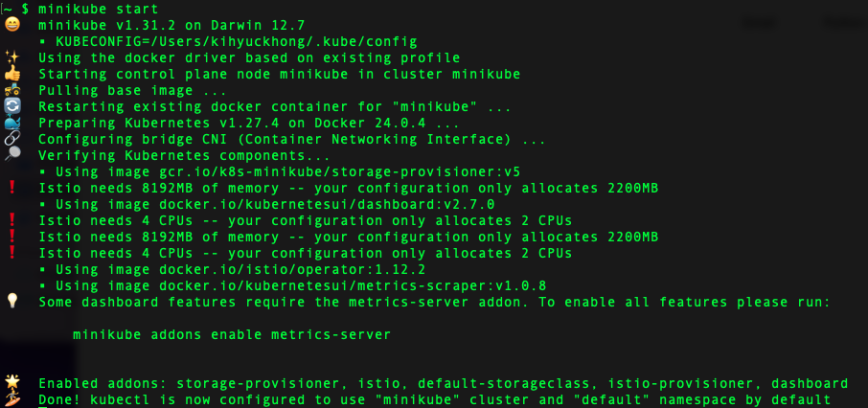Click the link chain emoji by bridge CNI line
868x408 pixels.
click(12, 139)
